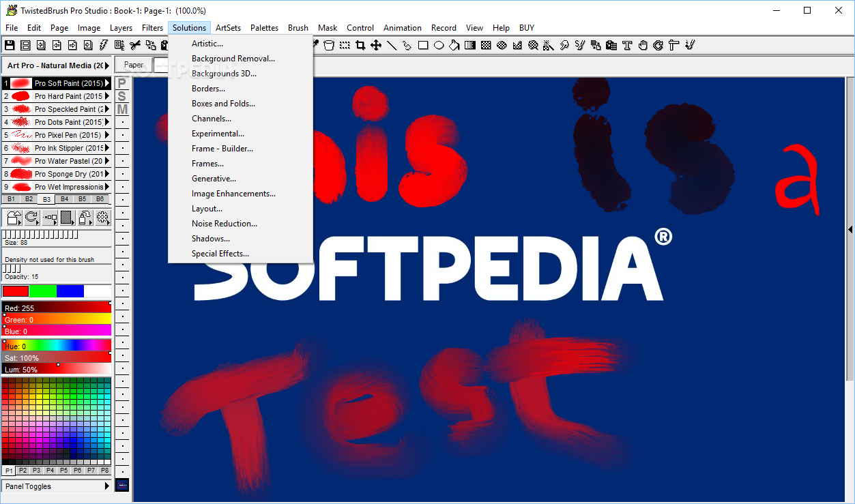The width and height of the screenshot is (855, 504).
Task: Select the Paint Bucket fill tool
Action: click(x=454, y=45)
